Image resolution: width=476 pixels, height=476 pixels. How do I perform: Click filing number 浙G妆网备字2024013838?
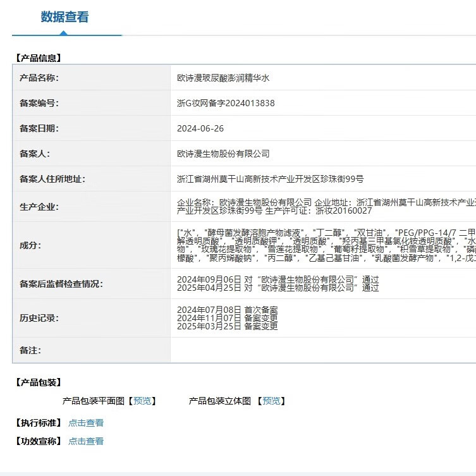226,103
